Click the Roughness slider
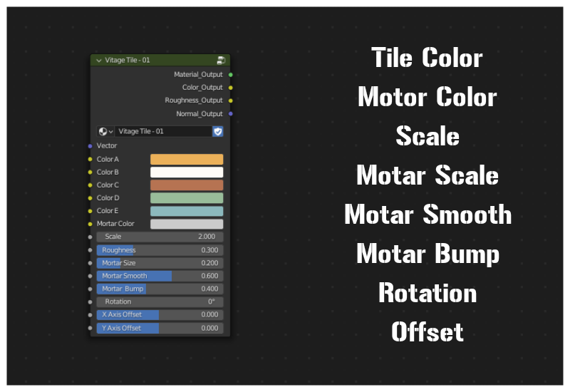This screenshot has width=570, height=392. click(x=160, y=250)
